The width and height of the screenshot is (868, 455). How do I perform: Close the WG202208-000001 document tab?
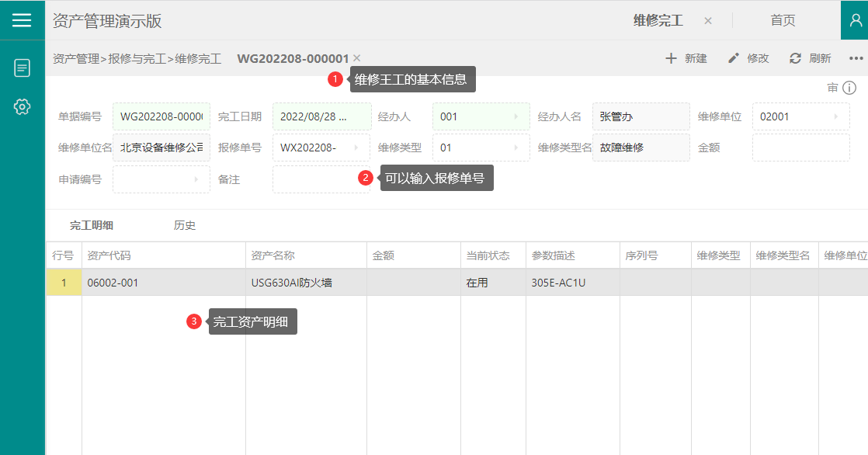point(356,58)
